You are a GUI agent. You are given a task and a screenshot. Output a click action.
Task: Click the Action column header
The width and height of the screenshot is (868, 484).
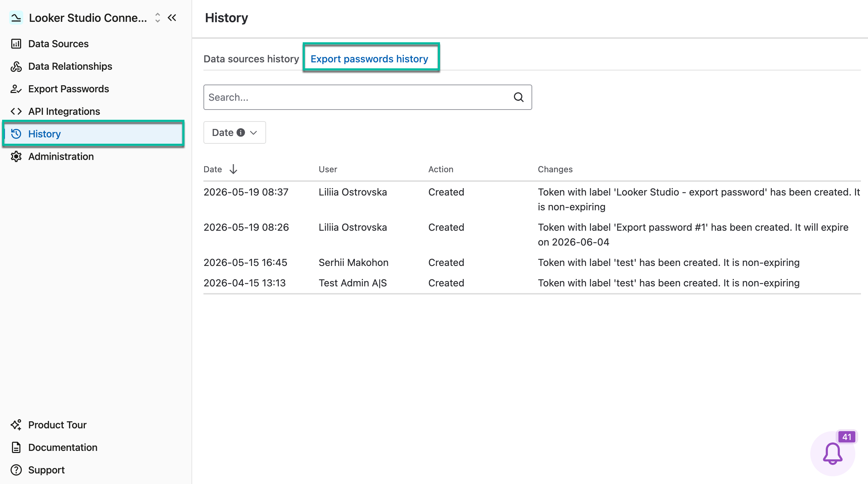tap(441, 169)
